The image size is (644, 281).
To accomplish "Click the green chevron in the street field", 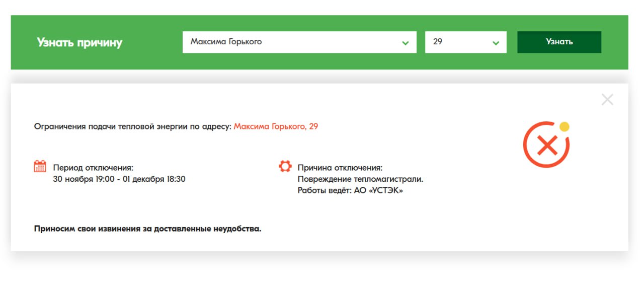I will coord(406,43).
